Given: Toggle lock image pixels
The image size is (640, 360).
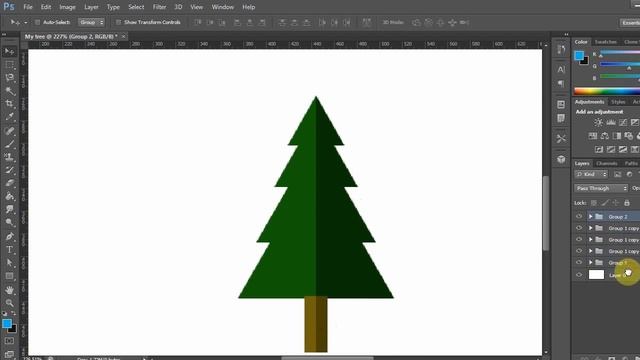Looking at the screenshot, I should click(x=605, y=202).
